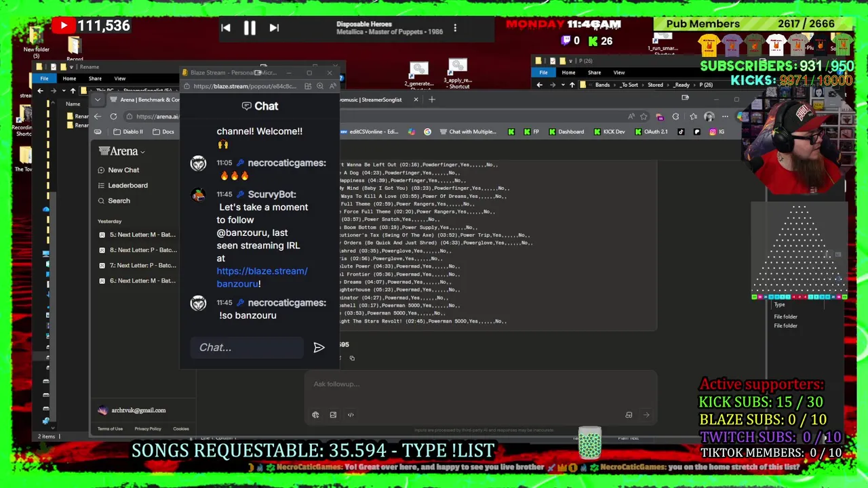868x488 pixels.
Task: Click the Arena browser back arrow
Action: click(98, 117)
